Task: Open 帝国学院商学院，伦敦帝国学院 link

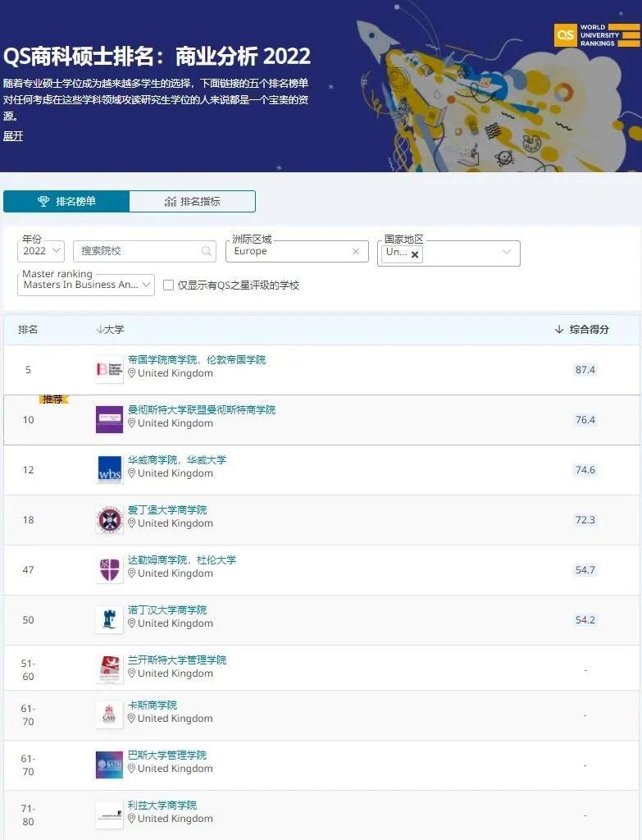Action: 197,359
